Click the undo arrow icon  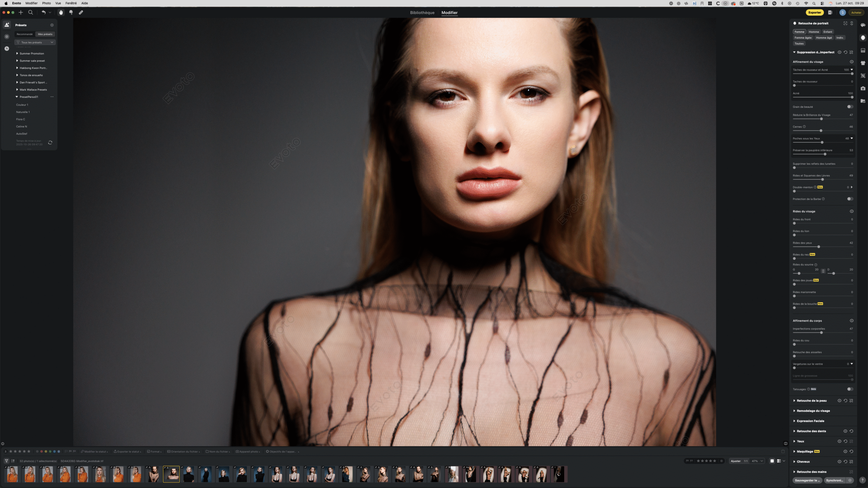point(43,13)
